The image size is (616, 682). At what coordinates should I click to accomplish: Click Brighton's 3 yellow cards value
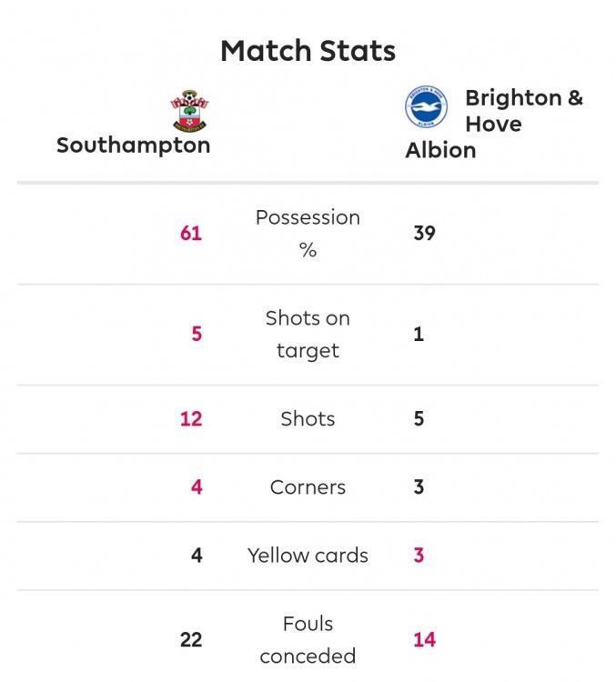click(x=419, y=556)
